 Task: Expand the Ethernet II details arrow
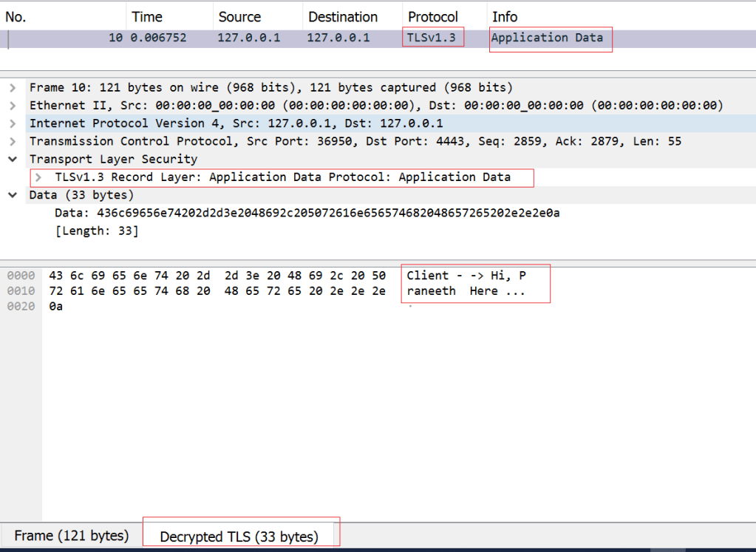tap(13, 106)
